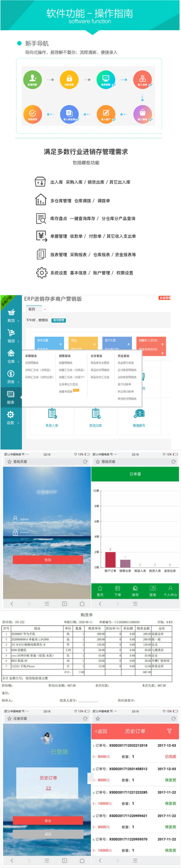The image size is (181, 868).
Task: Click the red 录入仓库 icon
Action: (x=142, y=80)
